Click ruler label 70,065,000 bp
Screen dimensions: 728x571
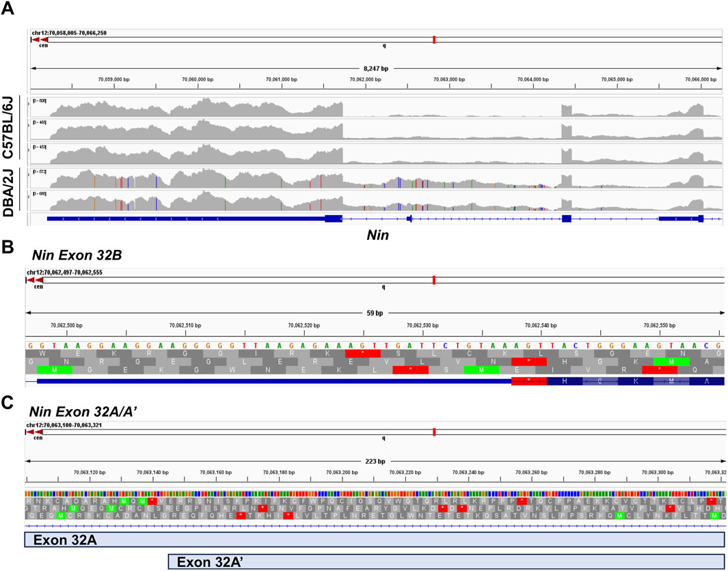(x=617, y=79)
